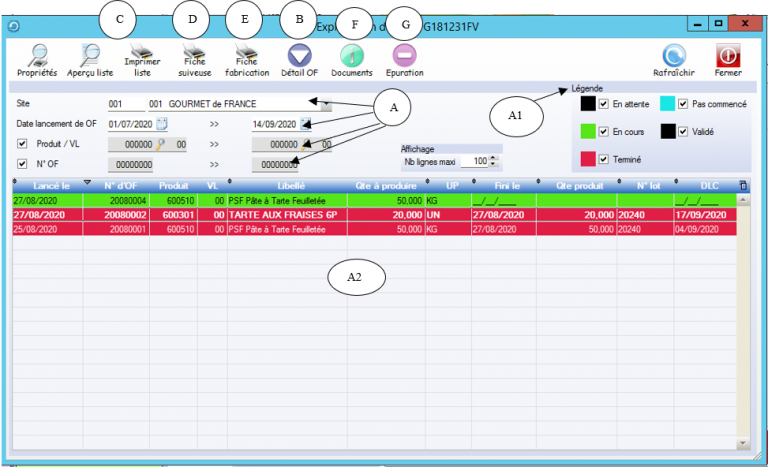
Task: Click the Fermer button
Action: 728,55
